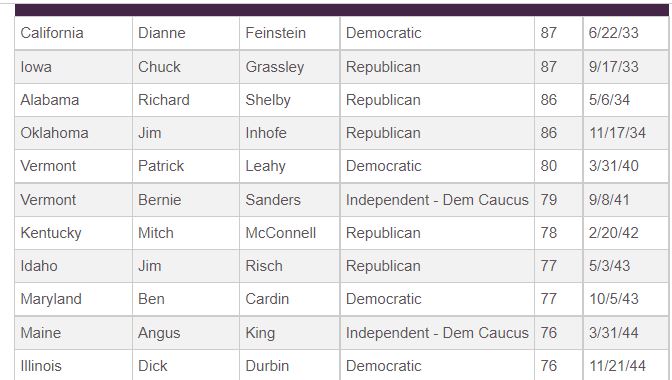Select the Inhofe cell

290,133
